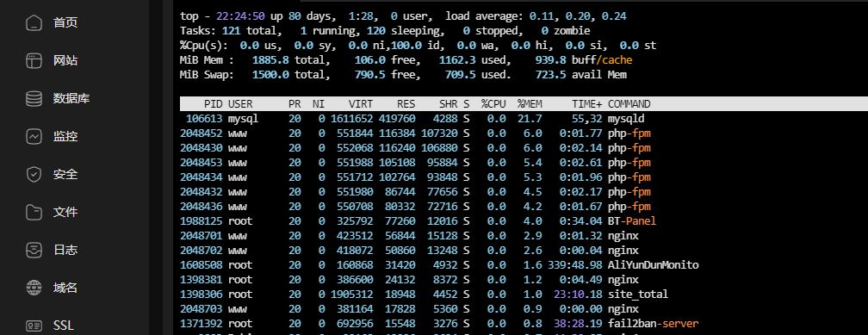Click the USER column header
This screenshot has height=335, width=868.
click(x=240, y=104)
